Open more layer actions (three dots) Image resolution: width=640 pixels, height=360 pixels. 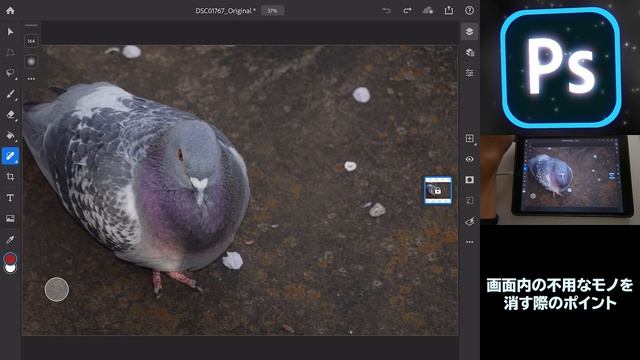point(469,242)
